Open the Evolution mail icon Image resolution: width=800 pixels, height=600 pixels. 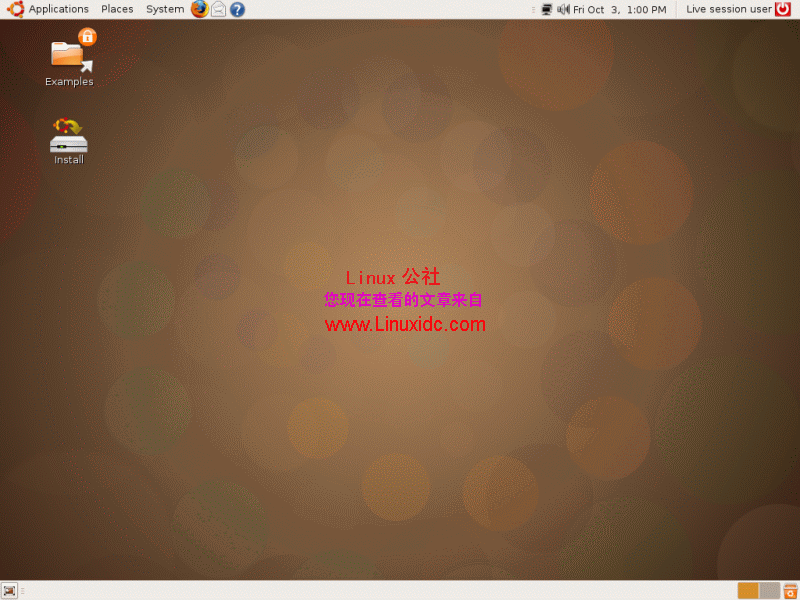coord(218,9)
